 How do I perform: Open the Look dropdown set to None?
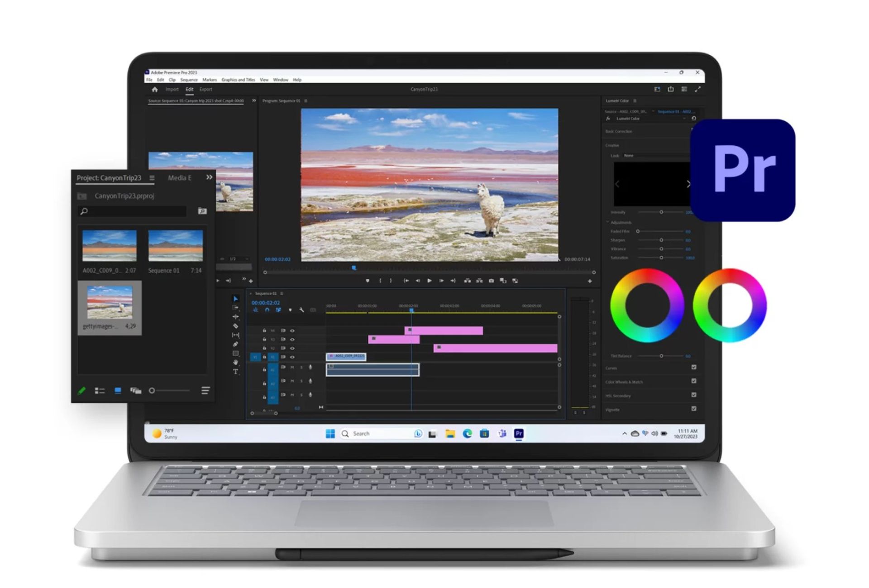[x=655, y=156]
